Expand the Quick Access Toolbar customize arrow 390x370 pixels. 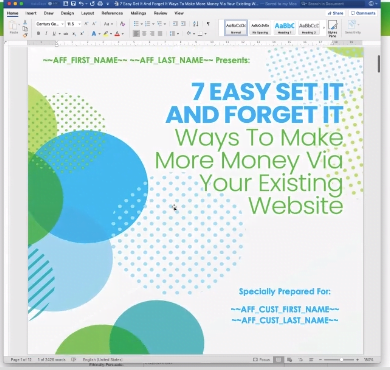[107, 4]
